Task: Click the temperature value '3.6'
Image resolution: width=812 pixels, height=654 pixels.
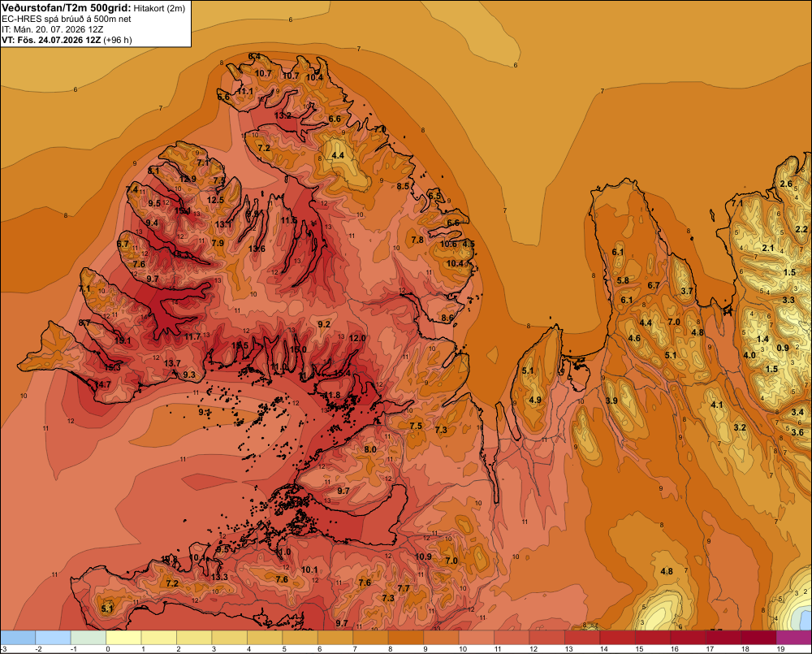Action: coord(797,432)
